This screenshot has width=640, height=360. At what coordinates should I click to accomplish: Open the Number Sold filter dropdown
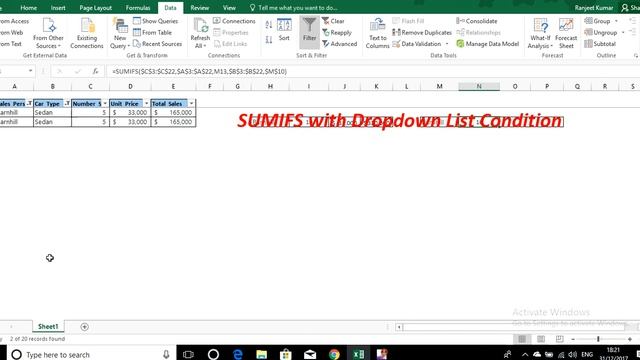pyautogui.click(x=105, y=104)
